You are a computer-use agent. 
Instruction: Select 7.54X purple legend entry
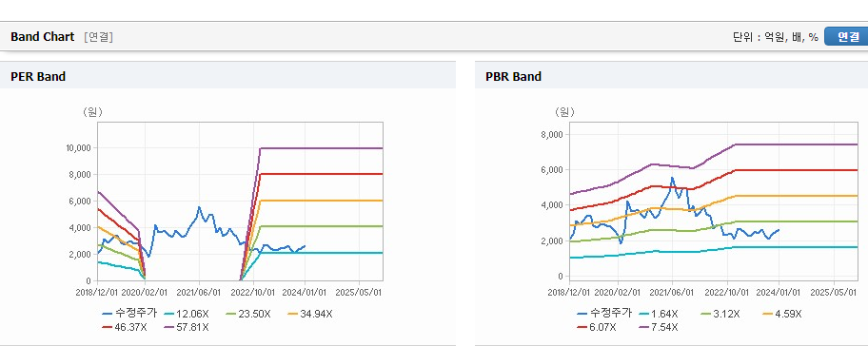[x=659, y=327]
